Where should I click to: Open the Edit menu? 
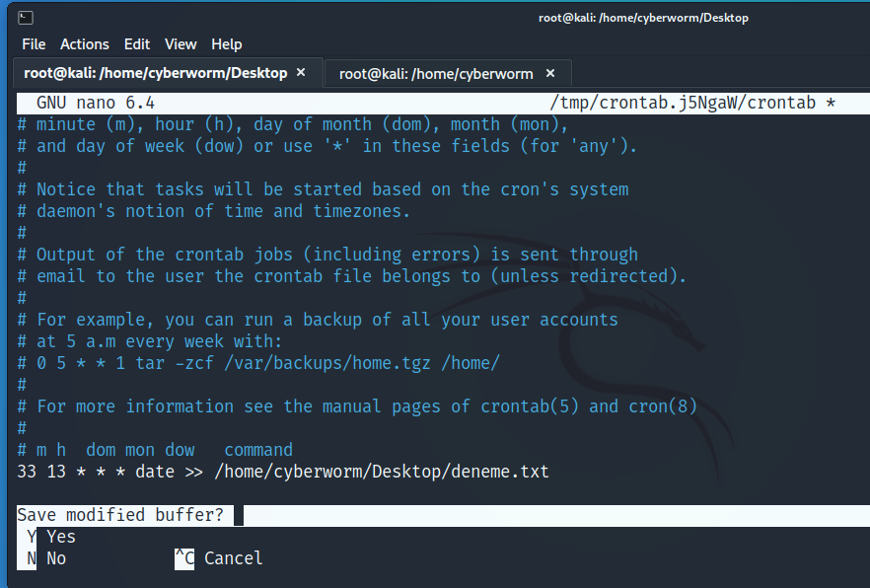point(136,43)
